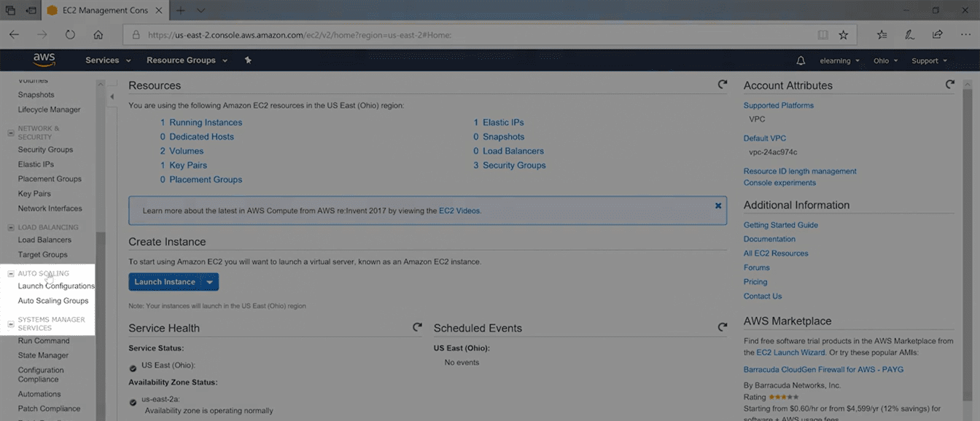This screenshot has width=980, height=421.
Task: Open the notifications bell icon
Action: coord(801,60)
